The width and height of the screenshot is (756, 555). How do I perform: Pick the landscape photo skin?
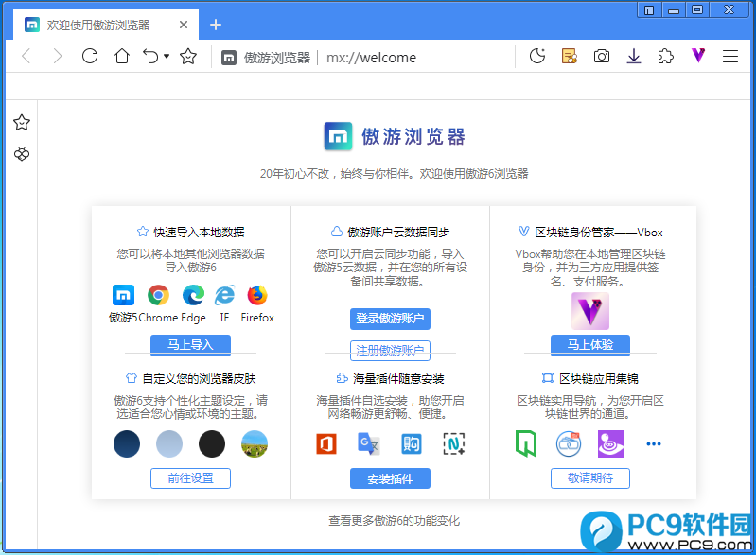255,443
